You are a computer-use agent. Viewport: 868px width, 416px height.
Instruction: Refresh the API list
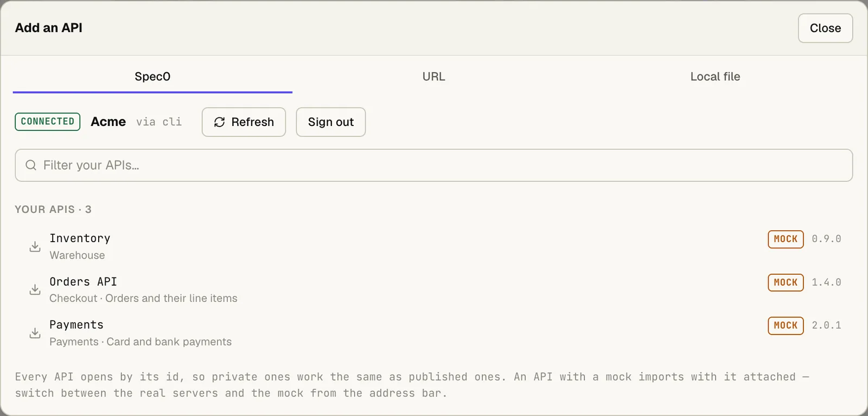click(x=244, y=122)
